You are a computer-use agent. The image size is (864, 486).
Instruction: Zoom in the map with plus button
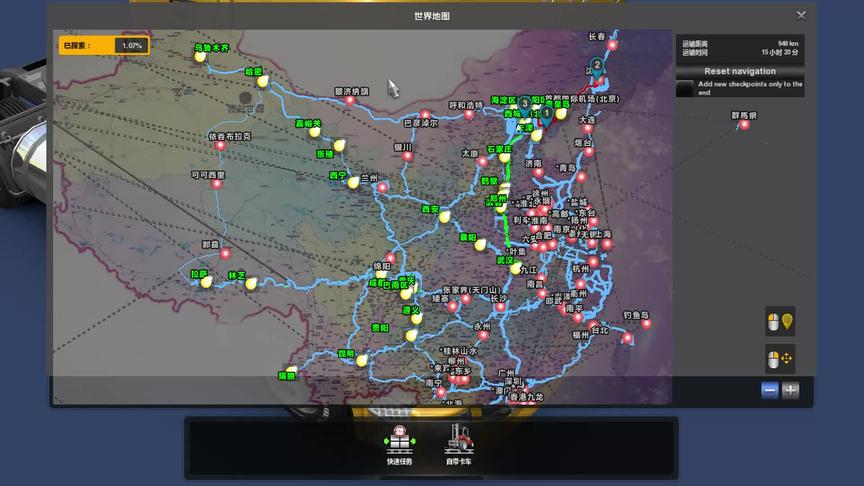pos(790,390)
